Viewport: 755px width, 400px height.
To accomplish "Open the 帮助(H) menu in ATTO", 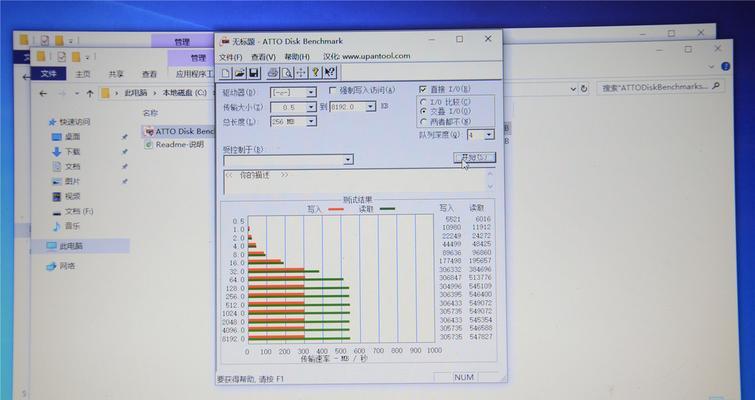I will [297, 57].
